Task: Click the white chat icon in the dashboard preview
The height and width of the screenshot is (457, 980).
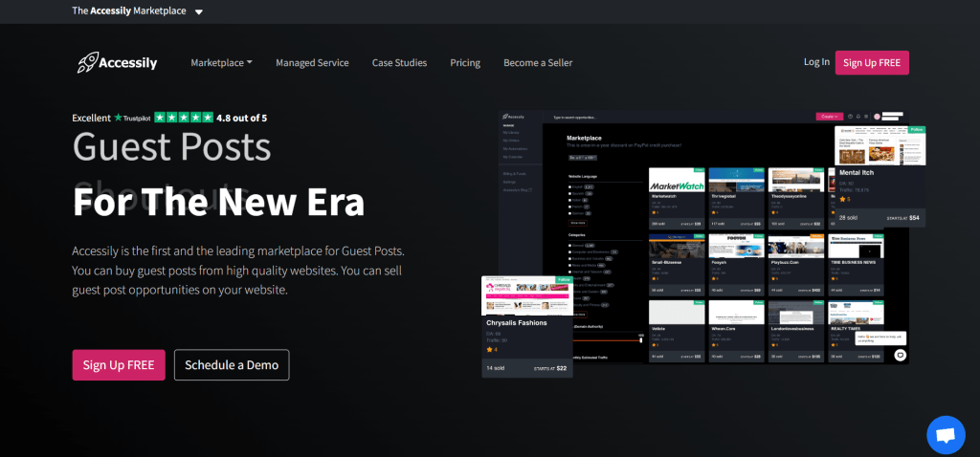Action: tap(900, 356)
